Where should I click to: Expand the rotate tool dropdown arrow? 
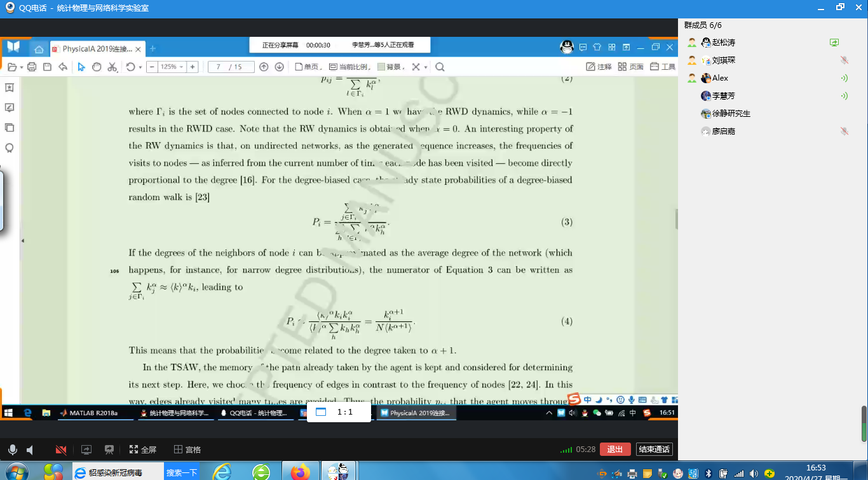(x=140, y=67)
